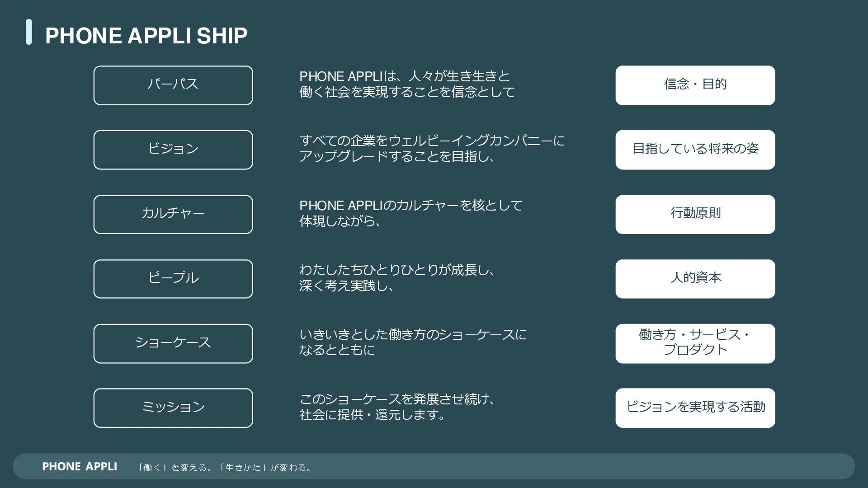
Task: Click the カルチャー outlined box
Action: point(173,215)
